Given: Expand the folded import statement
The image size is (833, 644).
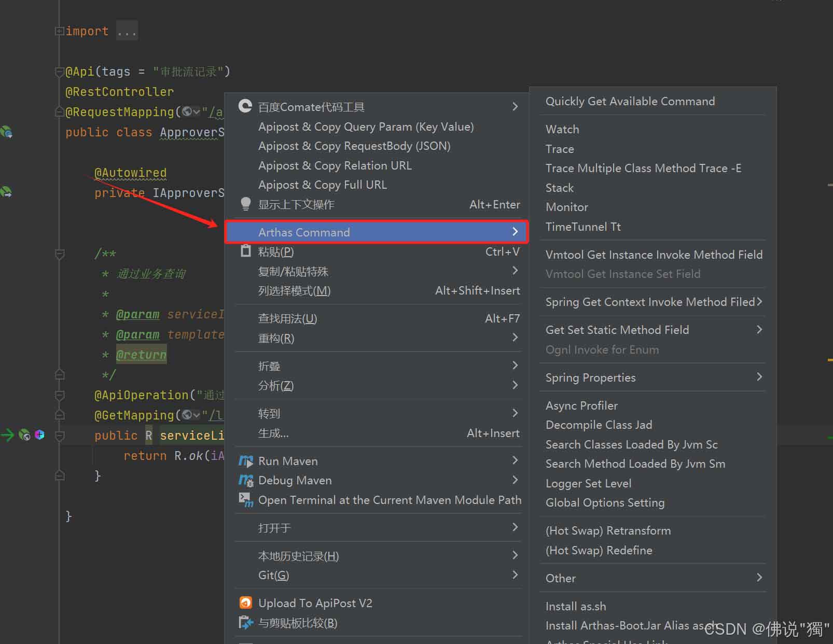Looking at the screenshot, I should pyautogui.click(x=59, y=31).
